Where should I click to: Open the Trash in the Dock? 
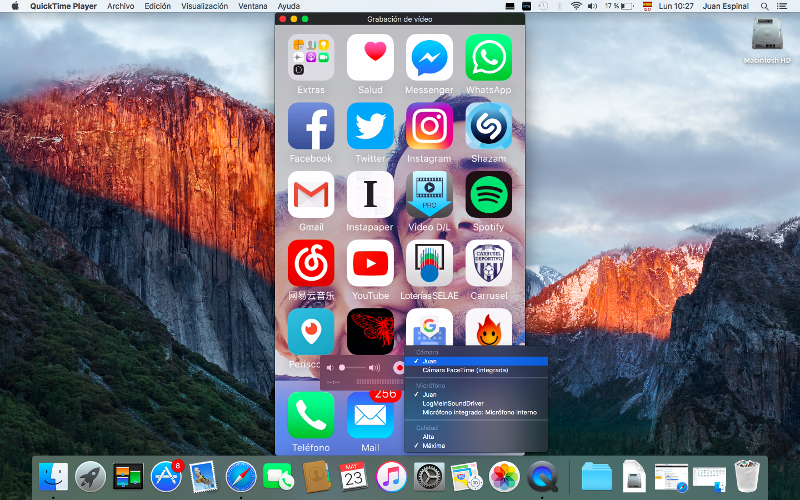pyautogui.click(x=747, y=477)
